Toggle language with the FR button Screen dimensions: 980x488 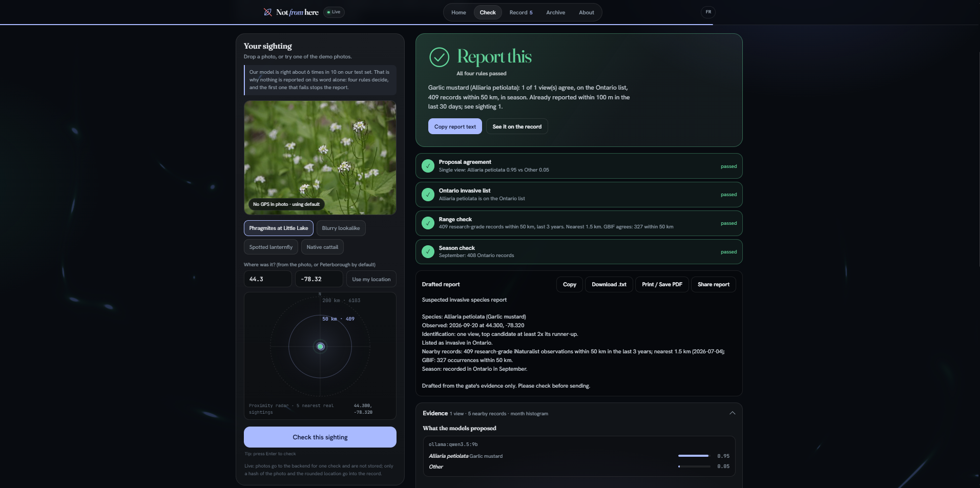708,12
